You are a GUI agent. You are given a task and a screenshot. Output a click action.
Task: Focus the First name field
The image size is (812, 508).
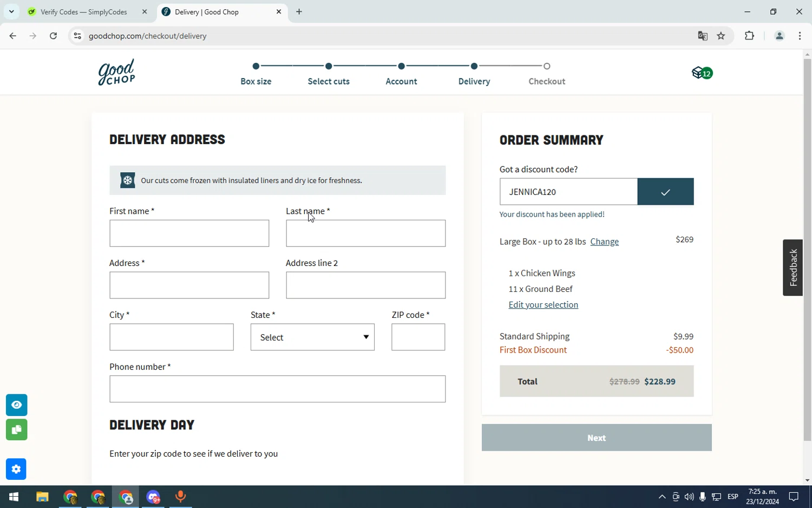point(189,233)
